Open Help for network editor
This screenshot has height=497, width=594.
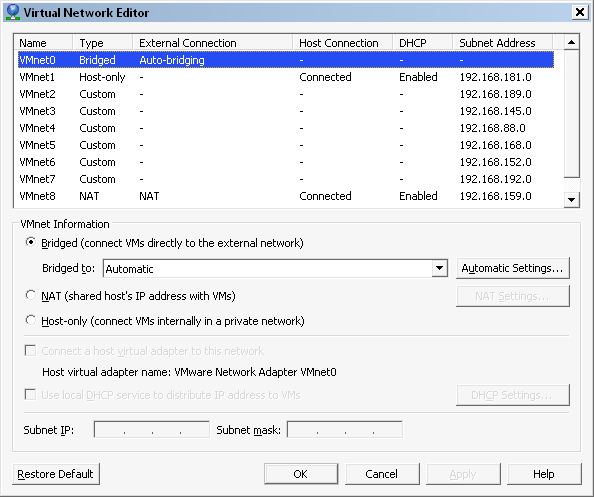(x=544, y=474)
